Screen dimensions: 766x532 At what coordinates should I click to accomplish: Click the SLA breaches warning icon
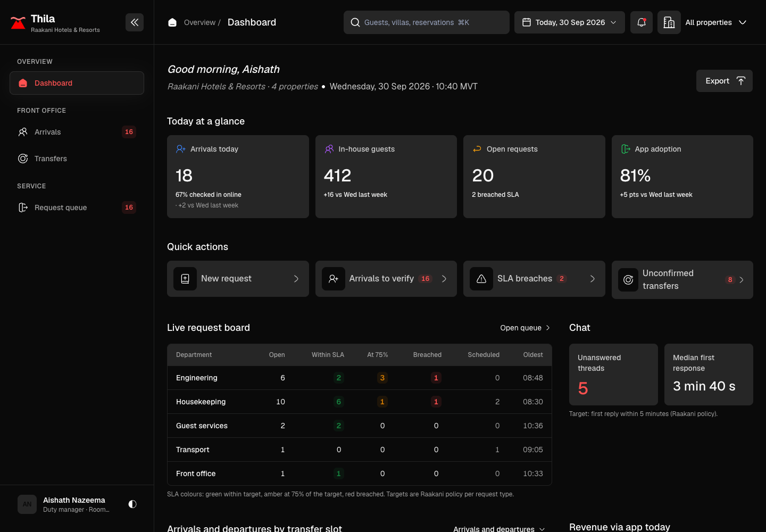481,279
